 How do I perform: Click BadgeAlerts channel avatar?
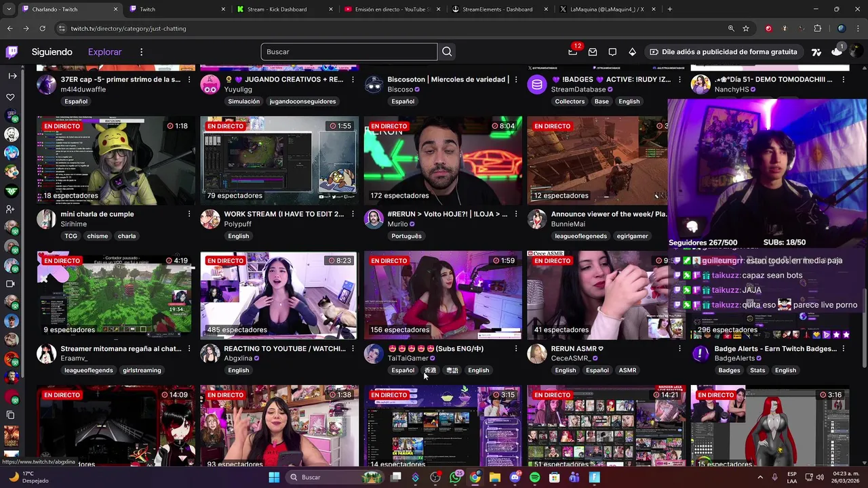[701, 353]
